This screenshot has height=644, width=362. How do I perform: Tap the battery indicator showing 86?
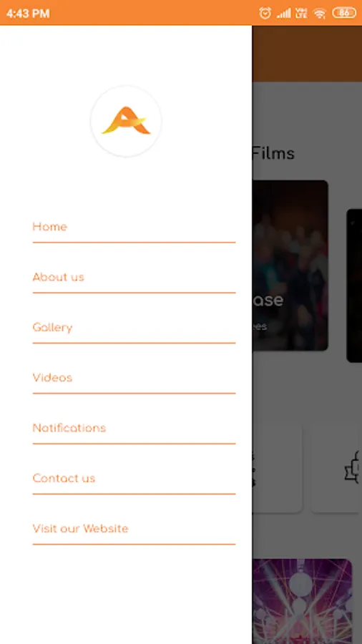(344, 13)
